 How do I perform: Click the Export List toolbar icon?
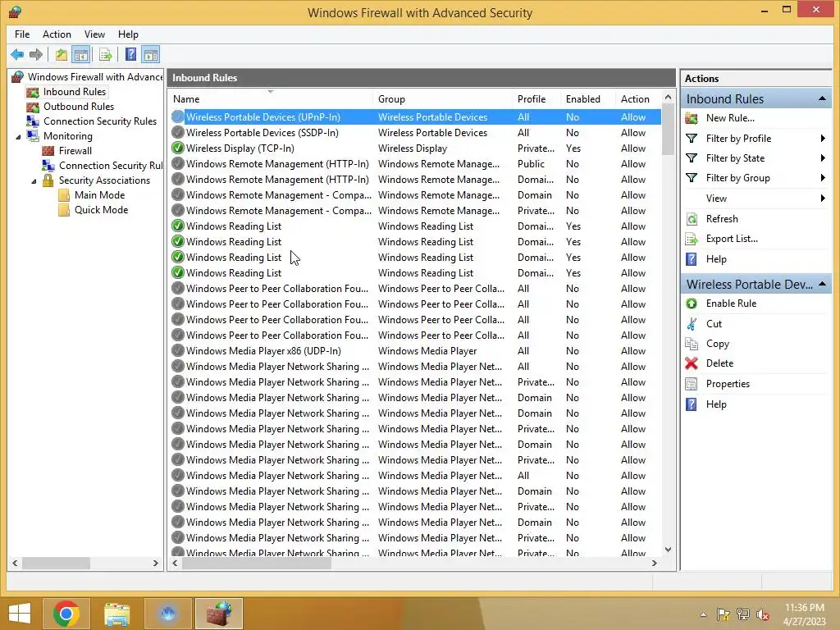(106, 54)
